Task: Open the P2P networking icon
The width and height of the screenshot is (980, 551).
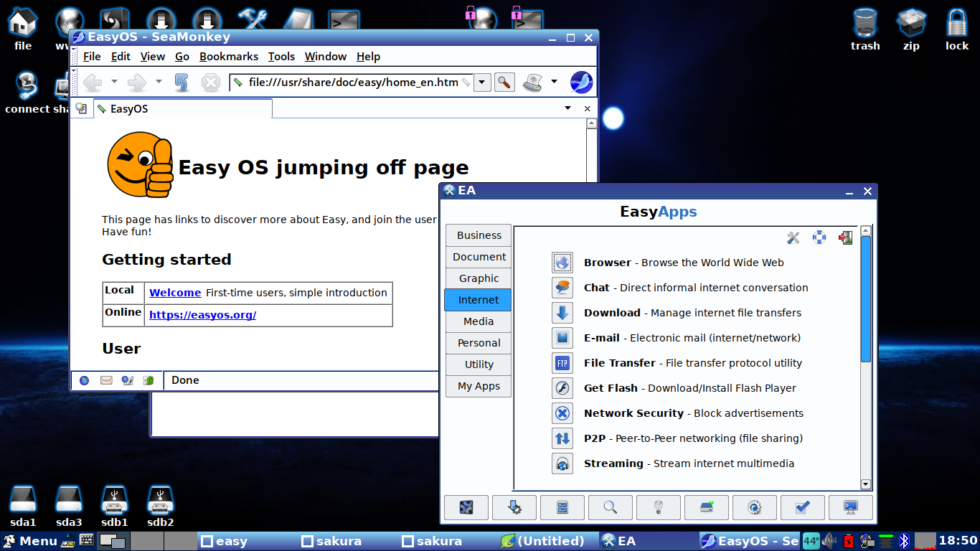Action: [x=562, y=438]
